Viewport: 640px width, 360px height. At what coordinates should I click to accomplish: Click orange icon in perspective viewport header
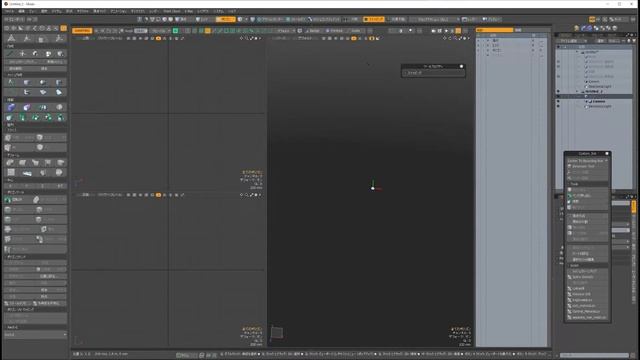tap(354, 38)
